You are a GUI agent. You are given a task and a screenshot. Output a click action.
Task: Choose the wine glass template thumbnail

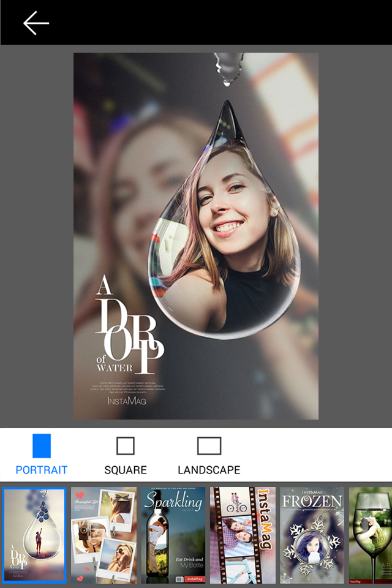point(371,535)
